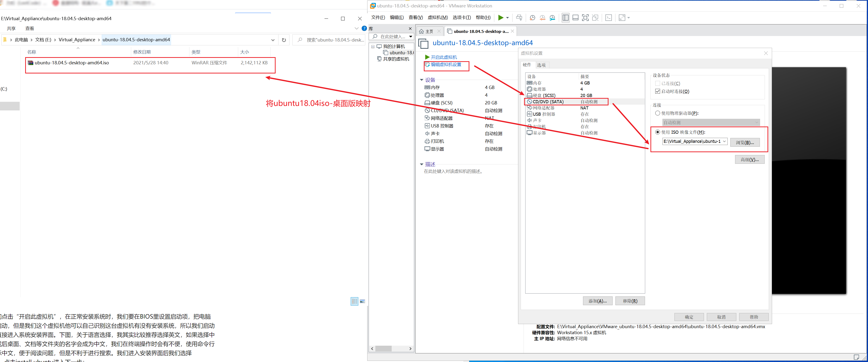Click 打印机 in VM summary list
The width and height of the screenshot is (868, 362).
click(x=434, y=141)
